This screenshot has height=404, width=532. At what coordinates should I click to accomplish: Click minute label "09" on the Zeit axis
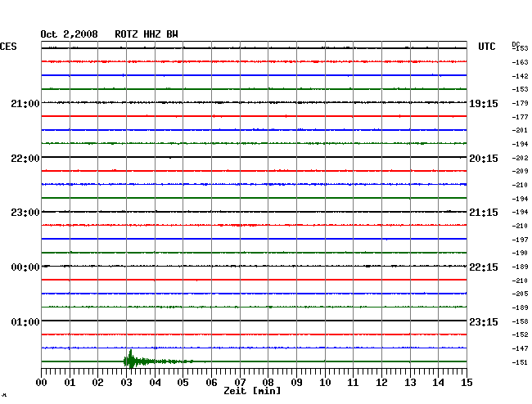point(296,383)
